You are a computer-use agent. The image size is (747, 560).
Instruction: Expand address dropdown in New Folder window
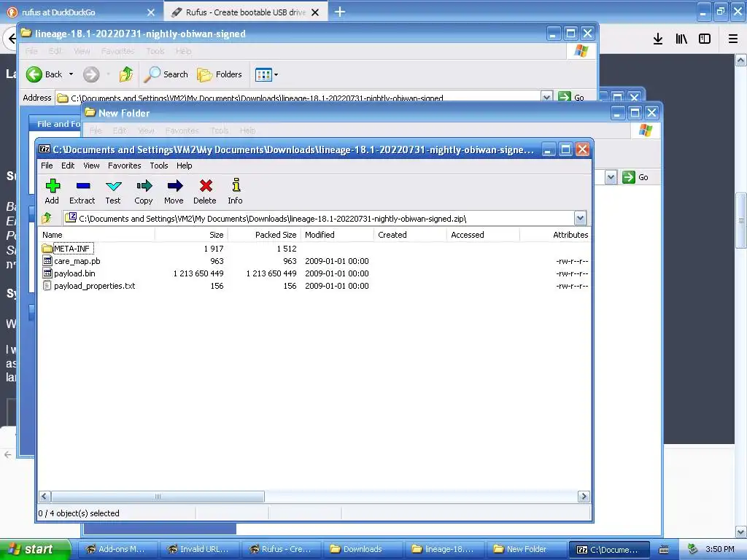[611, 177]
